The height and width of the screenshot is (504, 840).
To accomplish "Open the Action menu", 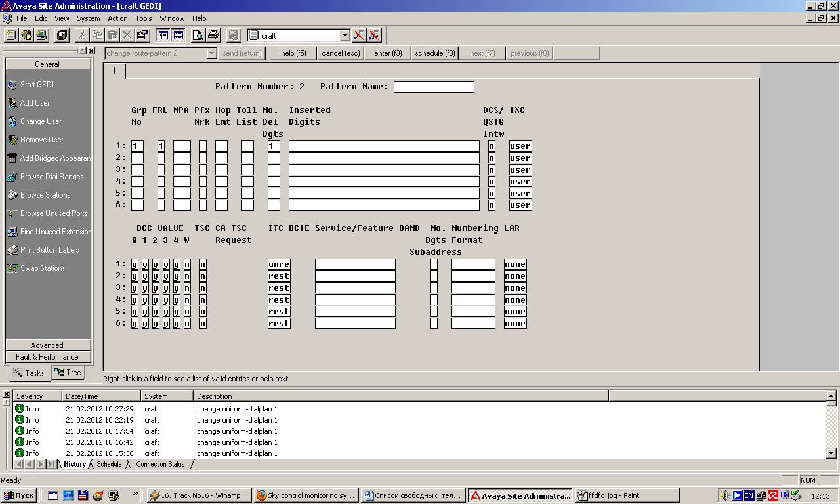I will (117, 18).
